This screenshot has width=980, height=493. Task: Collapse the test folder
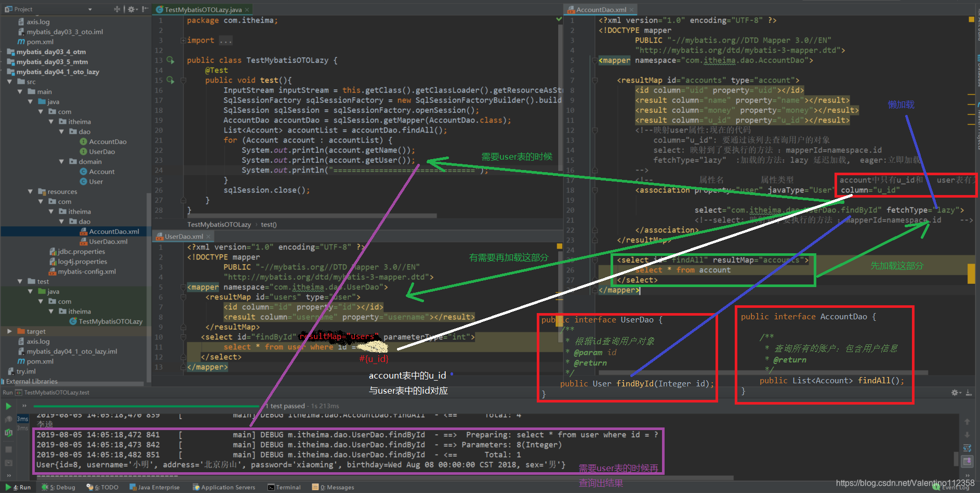(x=20, y=281)
